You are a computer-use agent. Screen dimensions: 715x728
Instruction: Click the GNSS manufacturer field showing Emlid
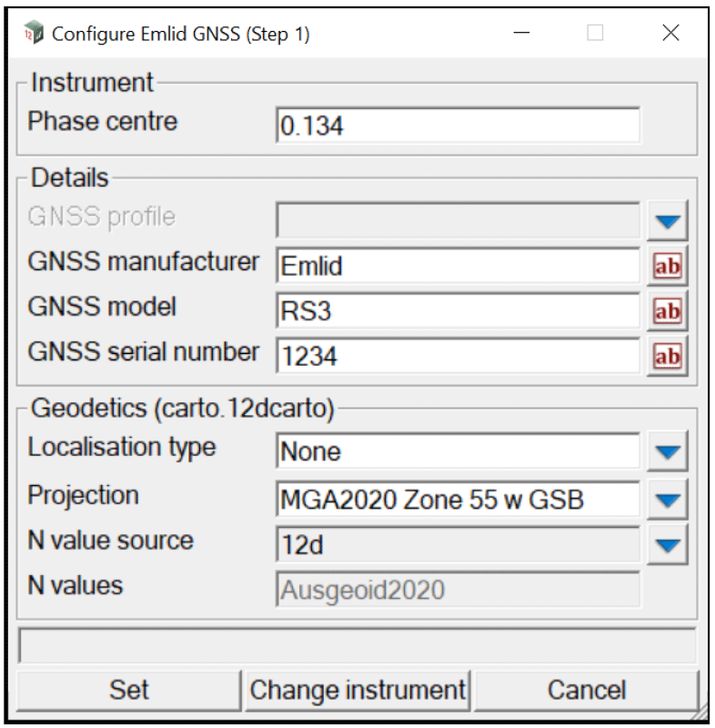(458, 266)
